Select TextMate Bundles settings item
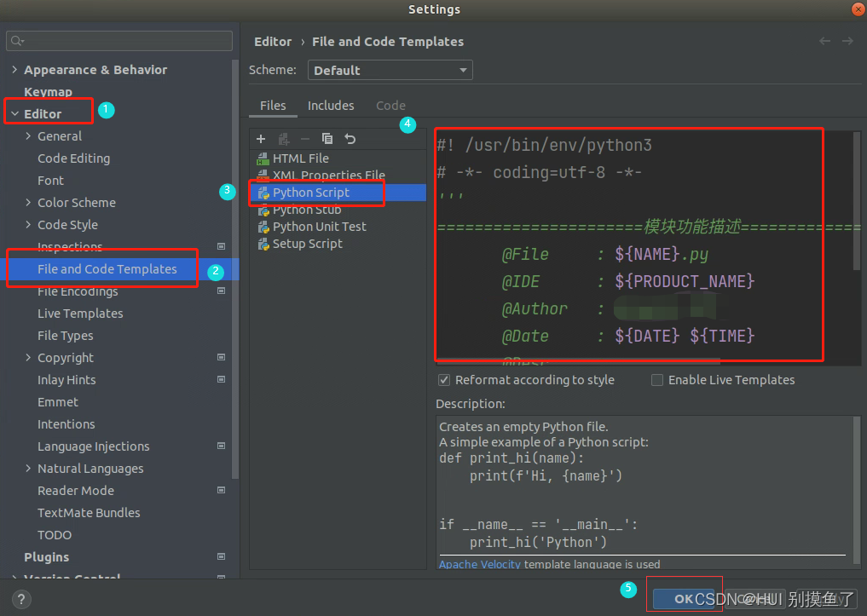The width and height of the screenshot is (867, 616). (89, 512)
